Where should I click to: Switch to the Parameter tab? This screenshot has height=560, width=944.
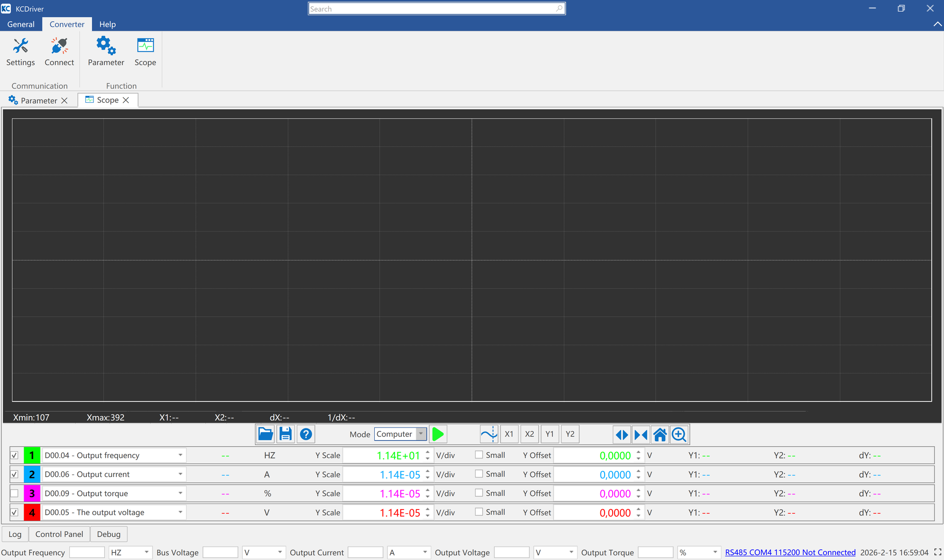click(x=38, y=100)
